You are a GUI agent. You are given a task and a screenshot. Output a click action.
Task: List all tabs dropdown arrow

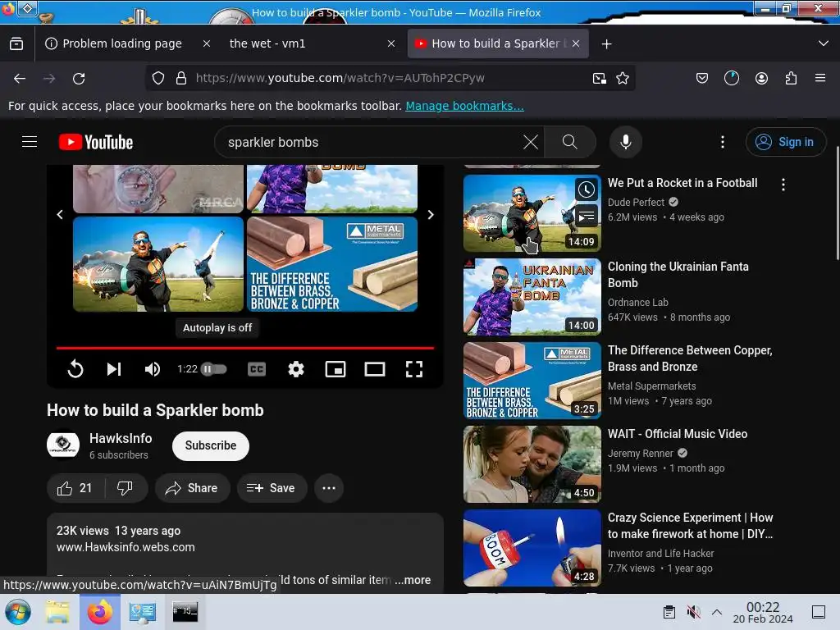[x=824, y=43]
